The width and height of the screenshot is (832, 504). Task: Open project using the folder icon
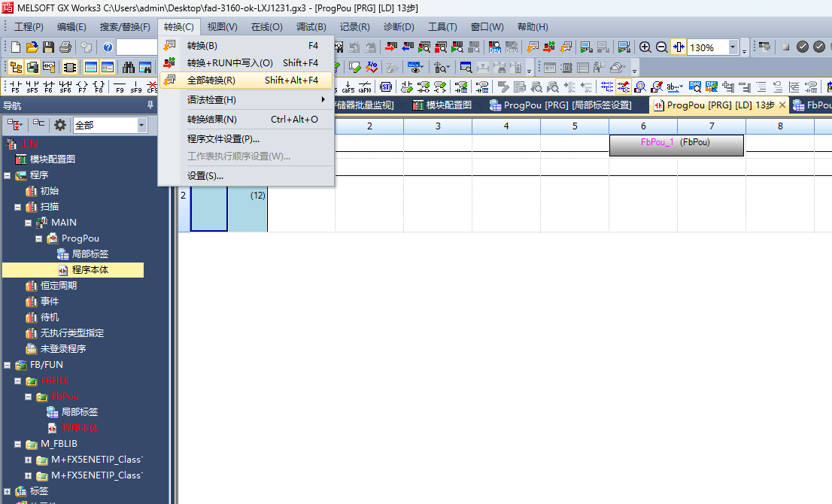32,47
